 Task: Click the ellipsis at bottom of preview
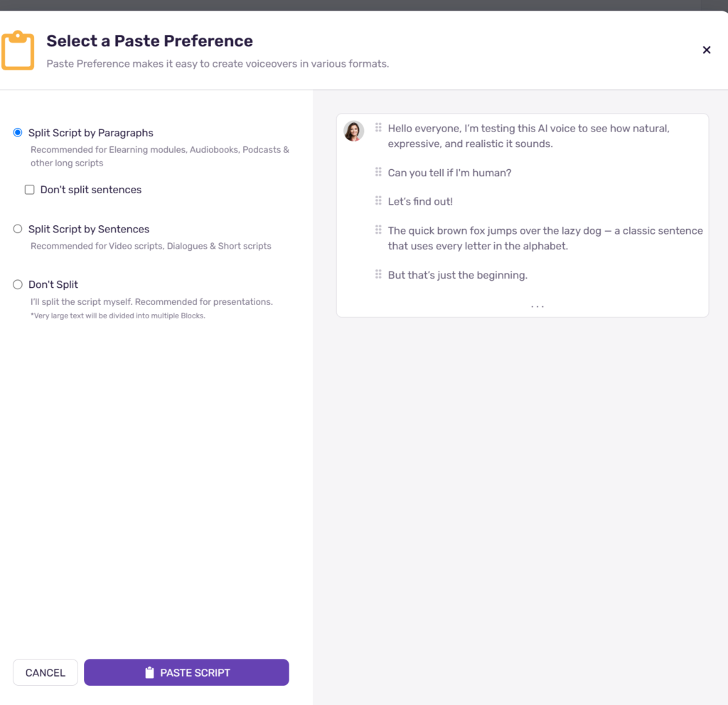(537, 306)
